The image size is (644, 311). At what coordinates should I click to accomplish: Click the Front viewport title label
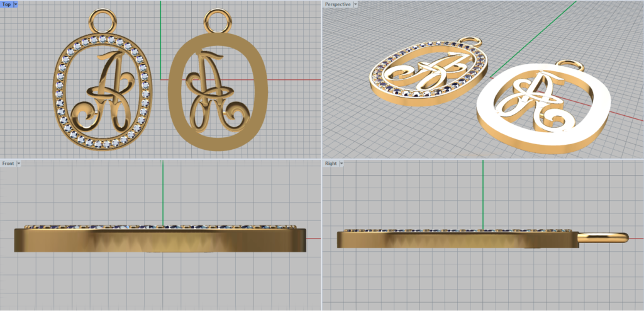8,164
